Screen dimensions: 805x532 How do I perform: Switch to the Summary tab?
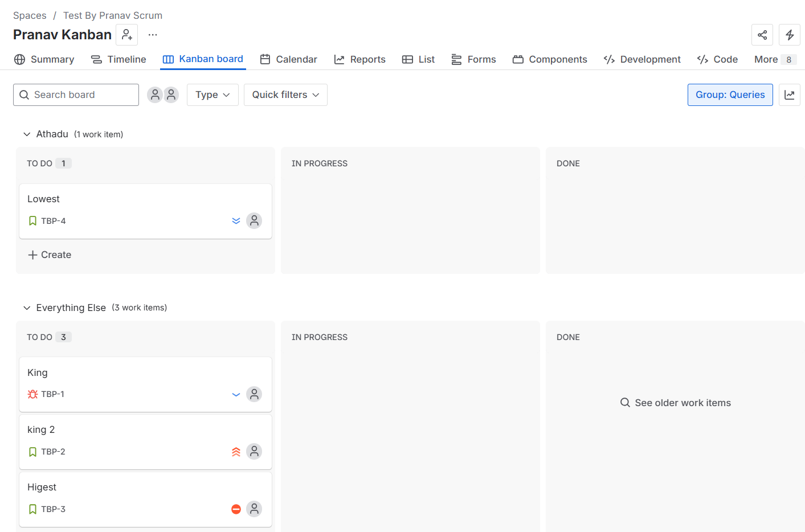(x=44, y=60)
